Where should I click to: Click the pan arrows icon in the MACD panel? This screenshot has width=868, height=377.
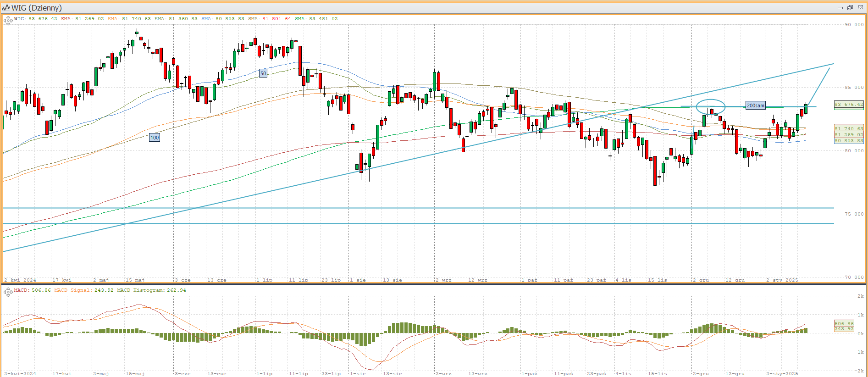pos(8,292)
